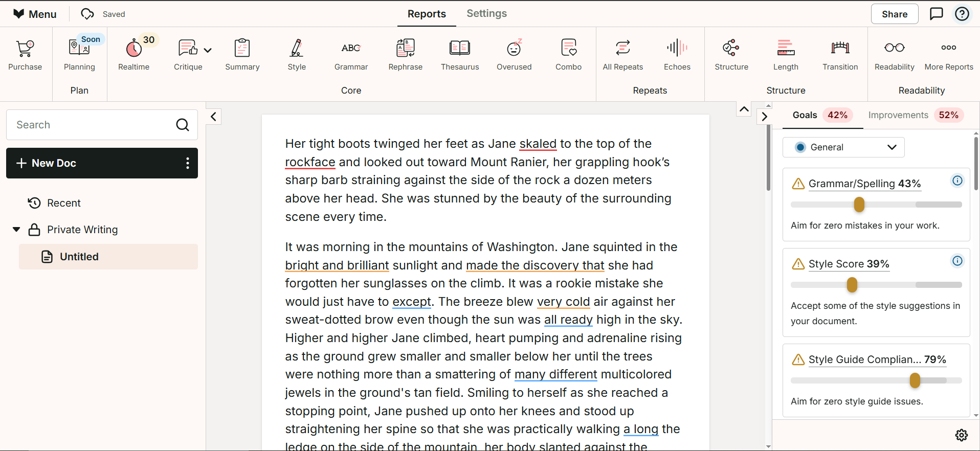
Task: Open the Thesaurus report
Action: pos(460,55)
